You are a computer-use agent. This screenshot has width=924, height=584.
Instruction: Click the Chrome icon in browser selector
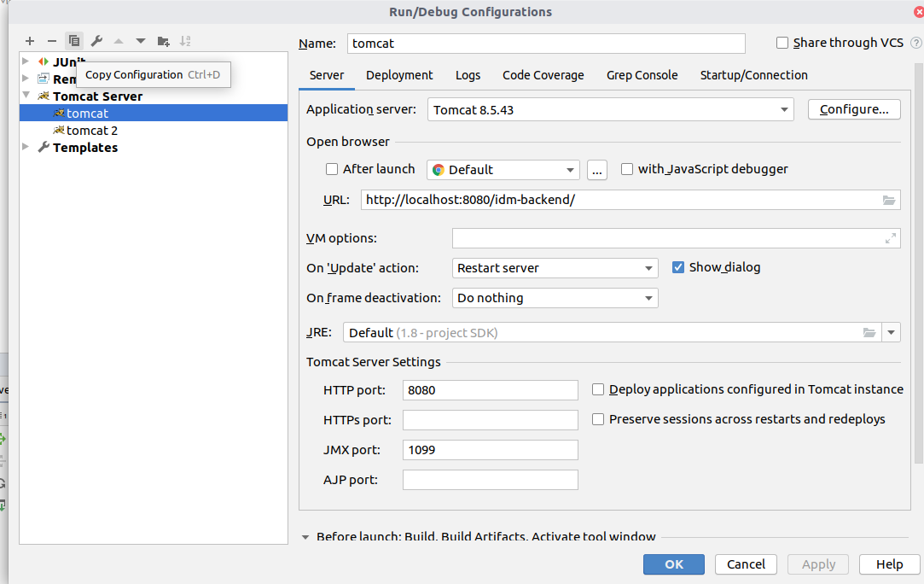point(438,170)
